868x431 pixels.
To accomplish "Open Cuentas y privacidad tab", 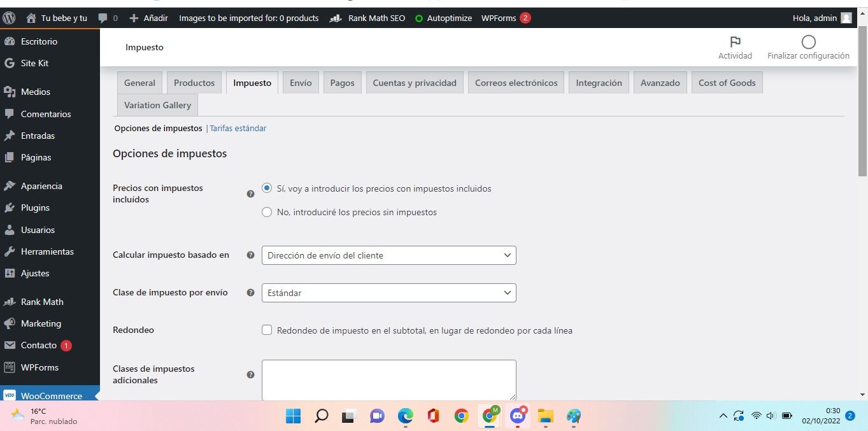I will [x=415, y=83].
